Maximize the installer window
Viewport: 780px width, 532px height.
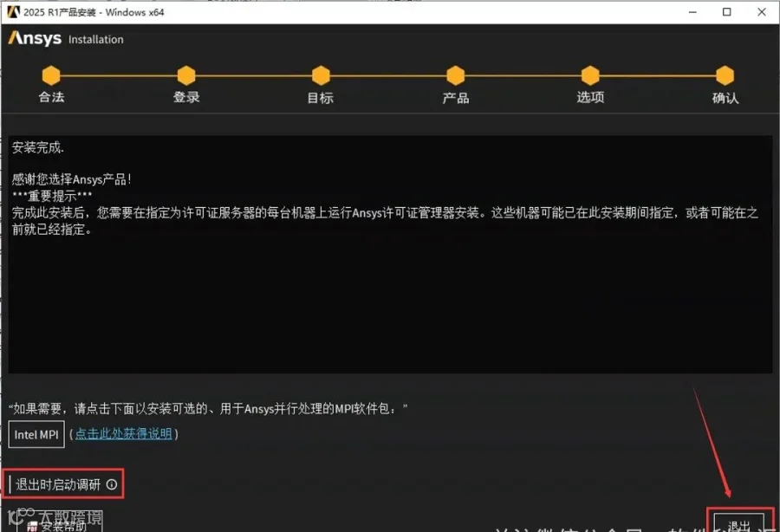pyautogui.click(x=727, y=12)
